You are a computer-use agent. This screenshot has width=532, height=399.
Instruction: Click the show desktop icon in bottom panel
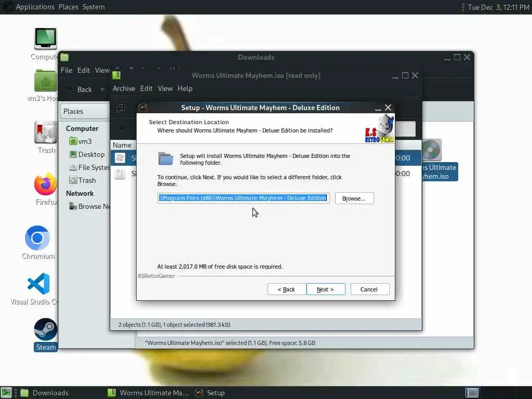point(6,393)
